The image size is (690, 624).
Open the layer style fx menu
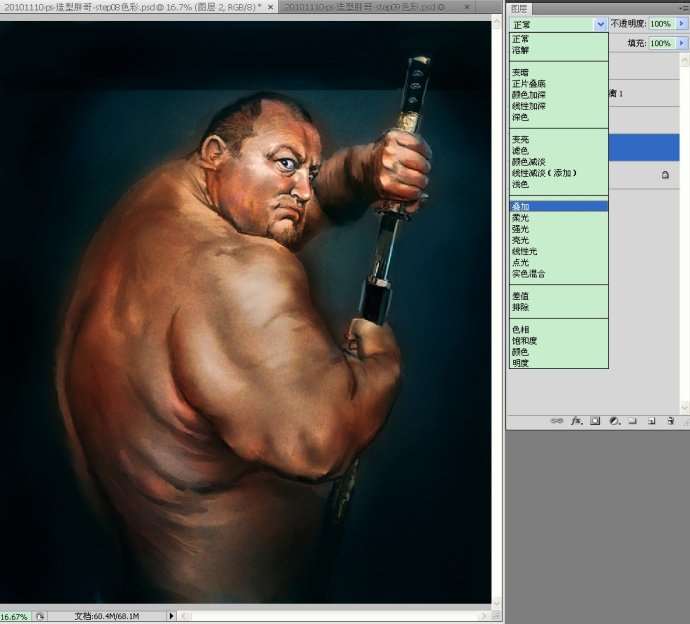pyautogui.click(x=576, y=421)
